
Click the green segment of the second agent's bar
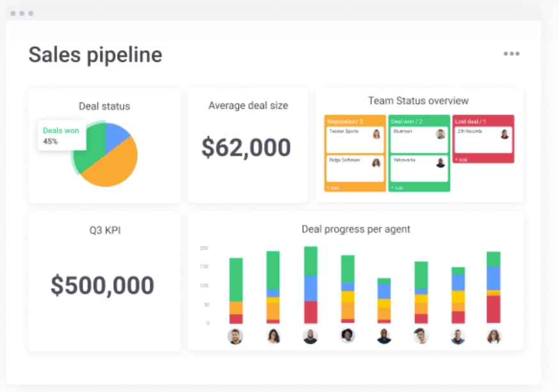[273, 270]
